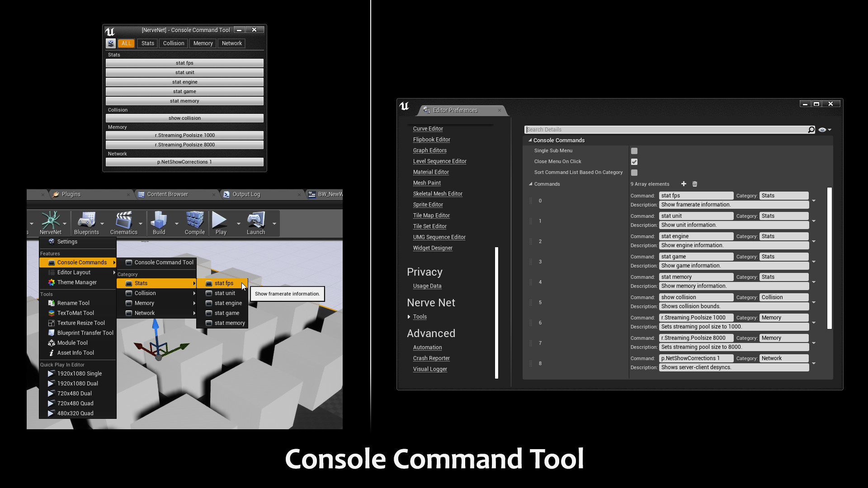
Task: Open the dropdown arrow for array element 0
Action: pyautogui.click(x=814, y=201)
